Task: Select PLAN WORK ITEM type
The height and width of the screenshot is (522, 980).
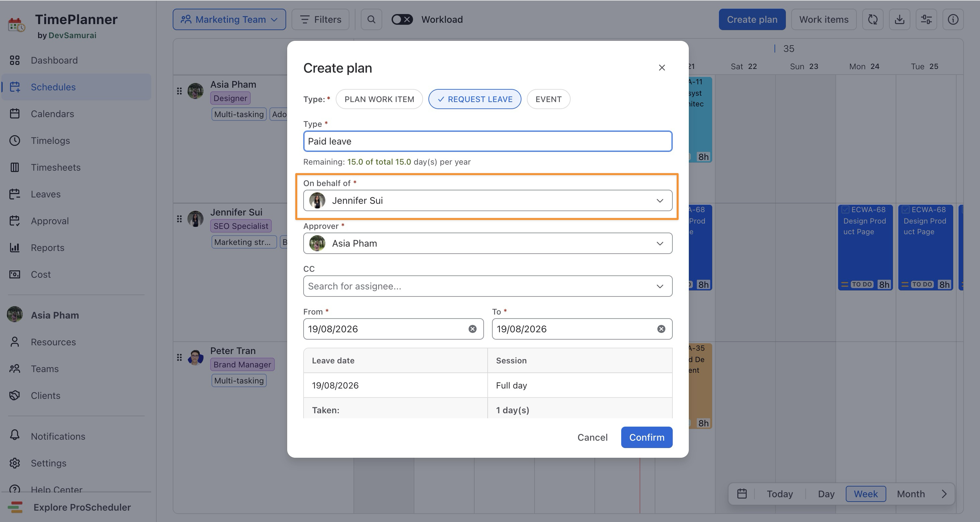Action: click(x=379, y=99)
